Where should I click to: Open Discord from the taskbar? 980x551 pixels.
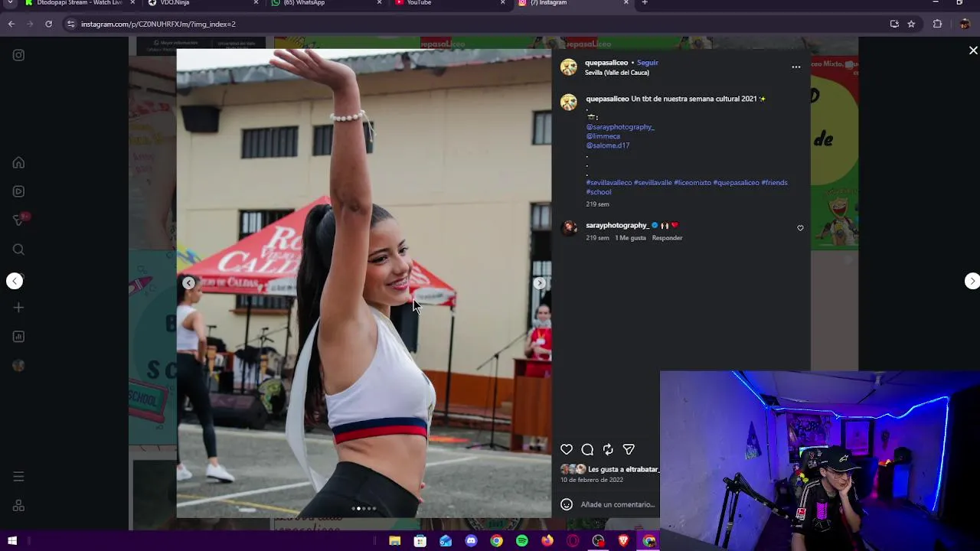click(471, 541)
